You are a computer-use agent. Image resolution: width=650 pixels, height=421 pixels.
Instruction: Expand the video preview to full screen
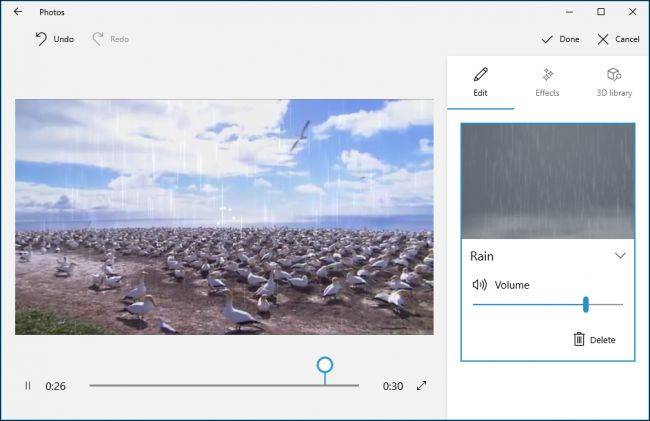(x=422, y=385)
